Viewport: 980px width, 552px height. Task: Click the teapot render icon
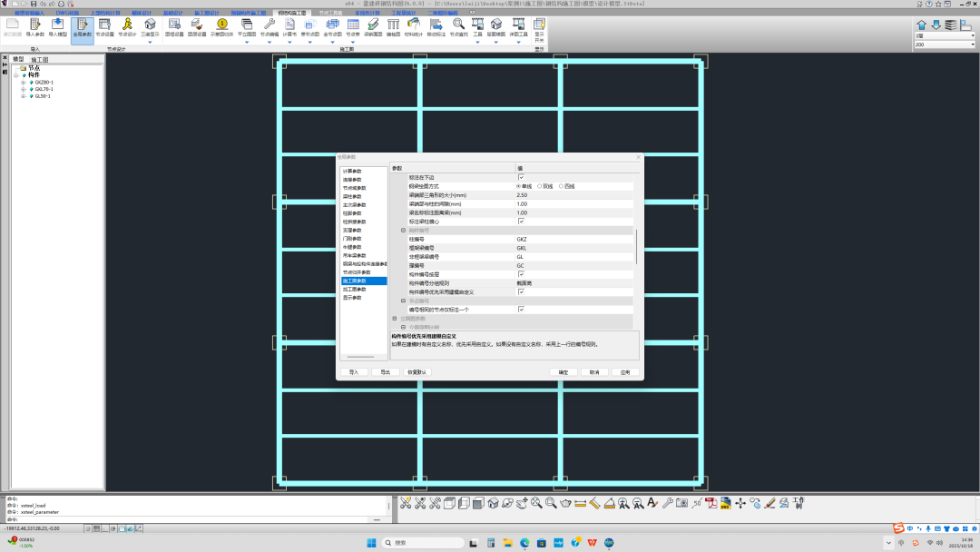point(565,503)
